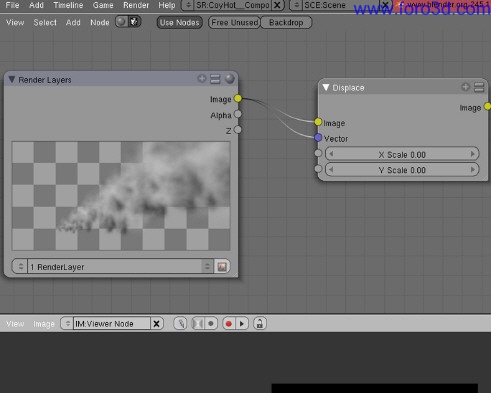Open the Game menu

point(103,5)
